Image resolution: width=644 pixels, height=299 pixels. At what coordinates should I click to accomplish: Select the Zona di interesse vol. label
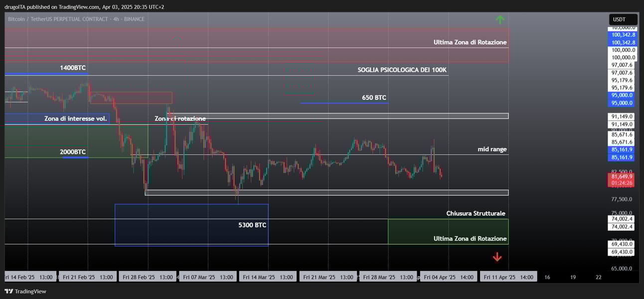pyautogui.click(x=76, y=119)
